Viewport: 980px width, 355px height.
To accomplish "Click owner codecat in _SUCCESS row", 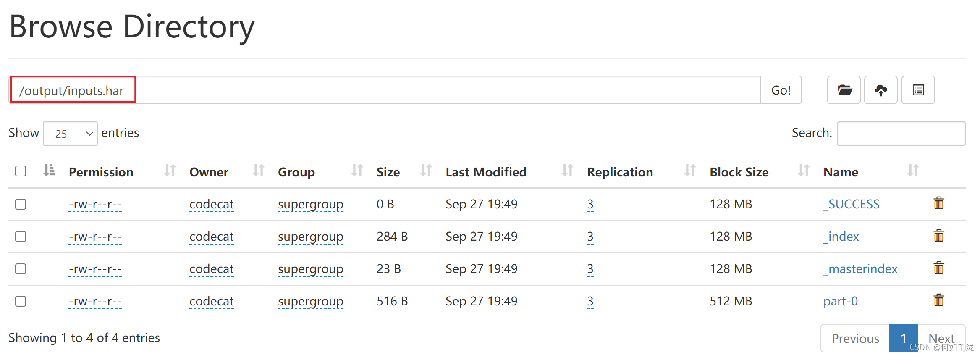I will click(212, 204).
